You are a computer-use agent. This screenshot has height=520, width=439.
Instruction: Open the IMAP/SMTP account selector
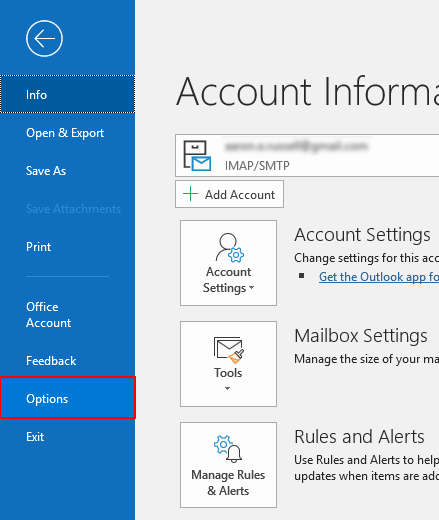click(307, 156)
